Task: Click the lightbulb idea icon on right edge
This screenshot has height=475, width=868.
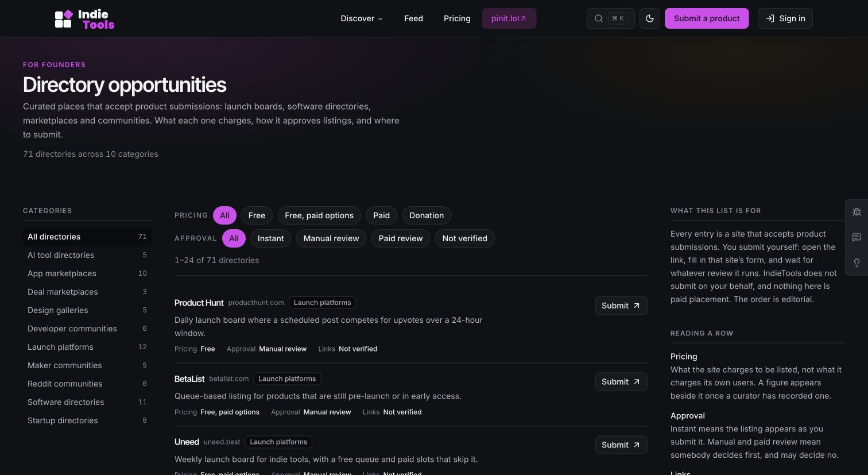Action: coord(857,262)
